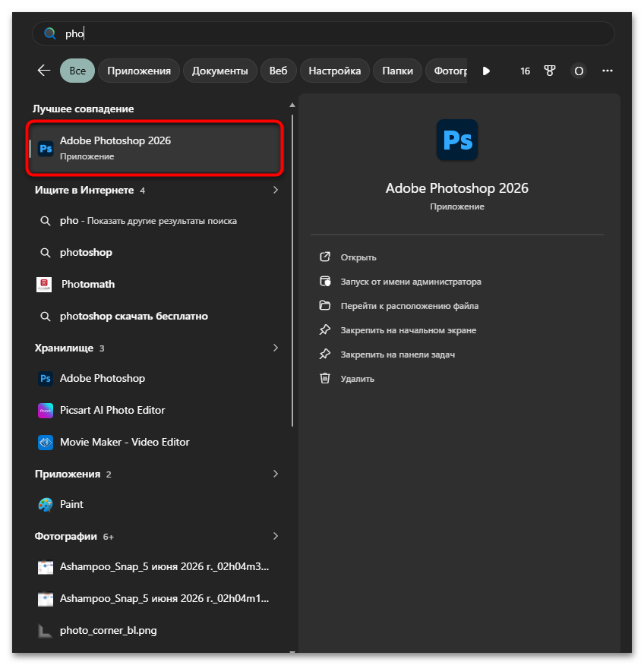
Task: Click the search magnifier icon in search box
Action: [50, 33]
